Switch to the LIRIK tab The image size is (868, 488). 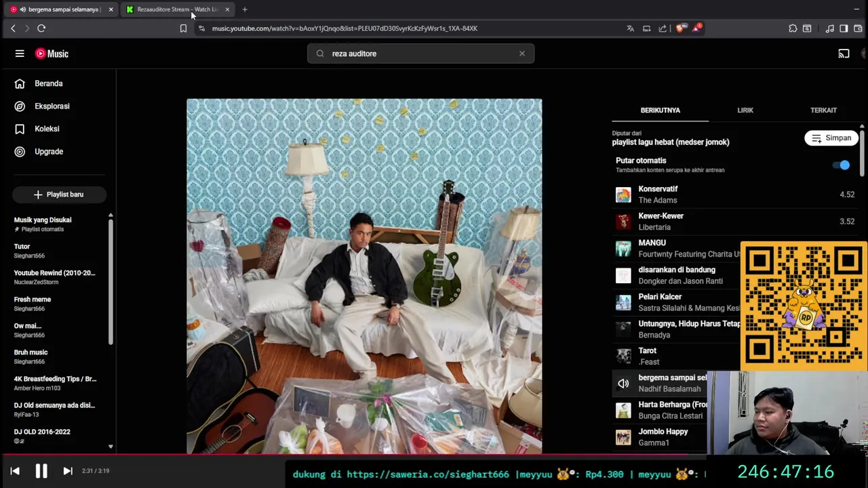[x=745, y=110]
